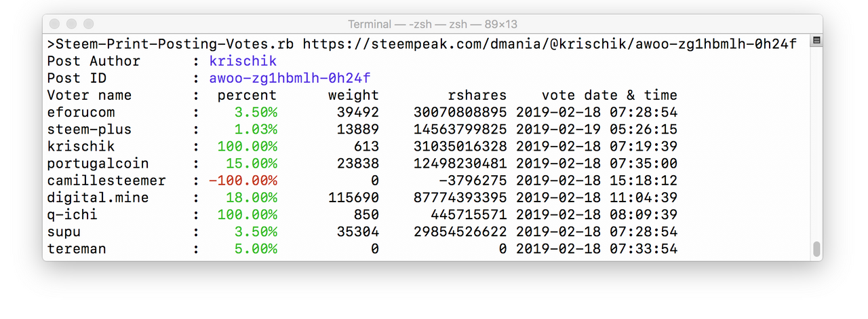Click the 'vote date & time' column header
Viewport: 868px width, 319px height.
610,95
